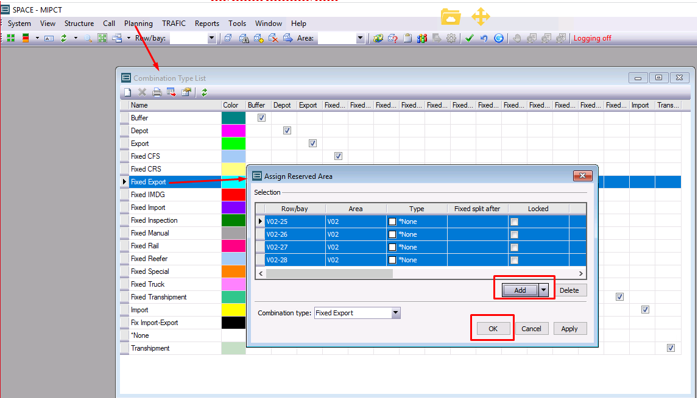Click the Cancel button in dialog

coord(531,329)
